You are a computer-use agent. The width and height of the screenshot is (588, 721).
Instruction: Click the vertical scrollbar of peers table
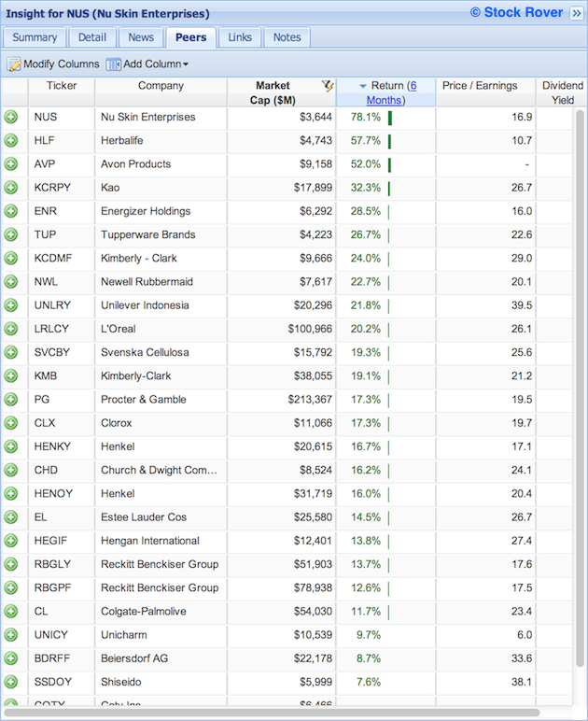[580, 389]
